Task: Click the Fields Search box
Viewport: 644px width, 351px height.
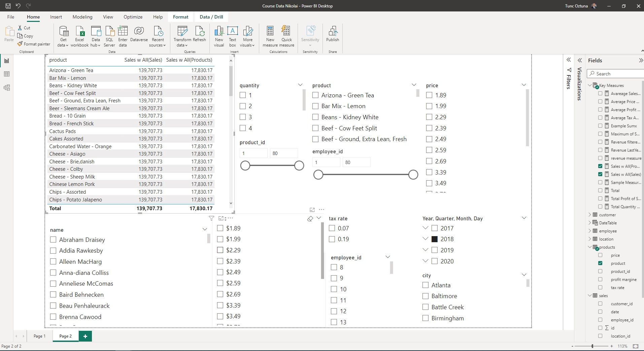Action: click(616, 74)
